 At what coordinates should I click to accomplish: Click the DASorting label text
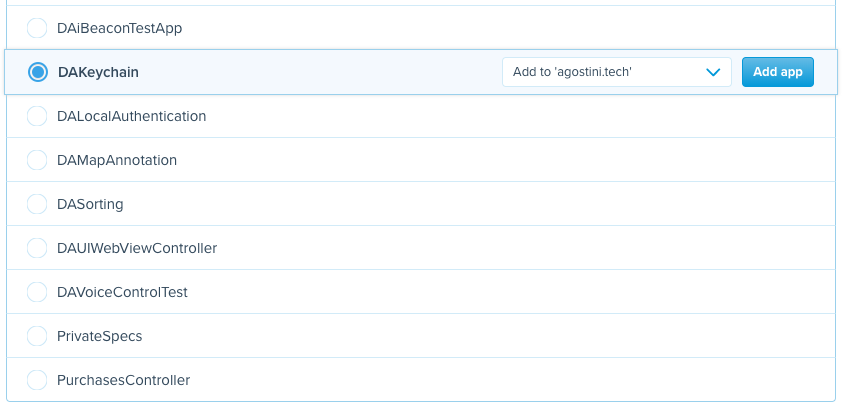[90, 204]
